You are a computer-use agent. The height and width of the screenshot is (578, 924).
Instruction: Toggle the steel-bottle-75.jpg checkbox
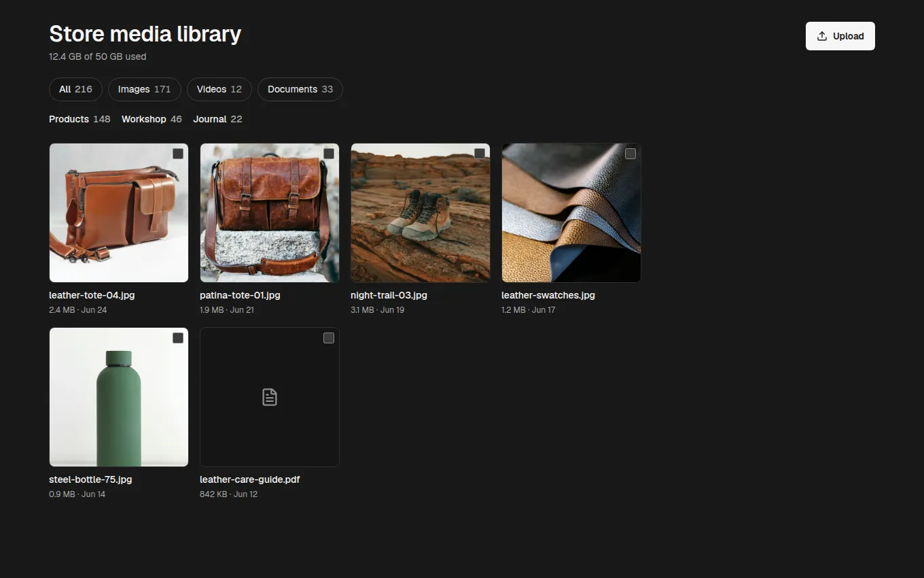coord(178,338)
